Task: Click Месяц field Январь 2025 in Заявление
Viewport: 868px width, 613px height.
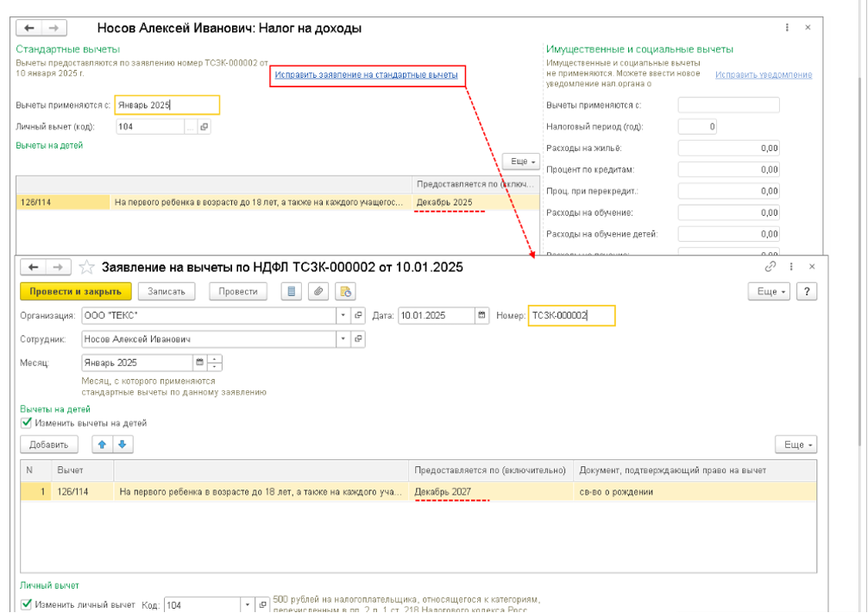Action: click(137, 363)
